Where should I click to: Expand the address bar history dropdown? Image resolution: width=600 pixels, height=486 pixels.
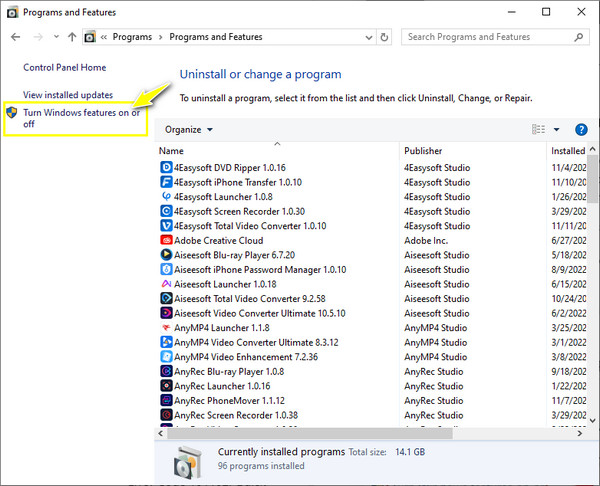(369, 38)
